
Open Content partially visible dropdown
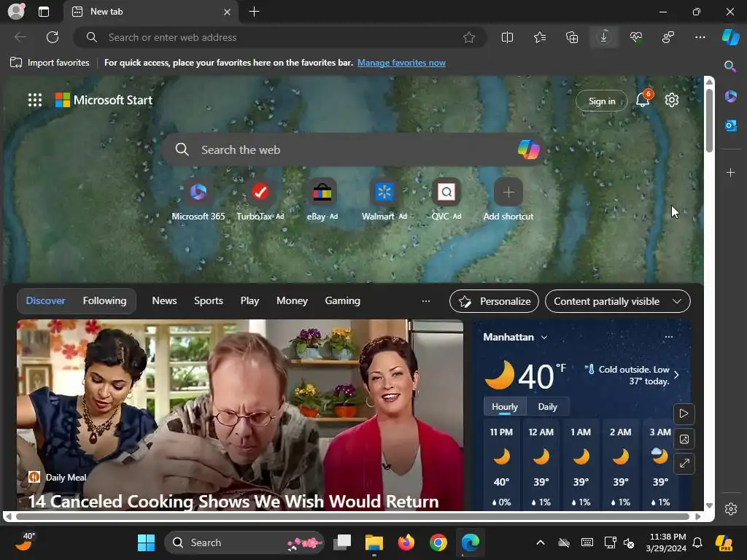pos(617,301)
